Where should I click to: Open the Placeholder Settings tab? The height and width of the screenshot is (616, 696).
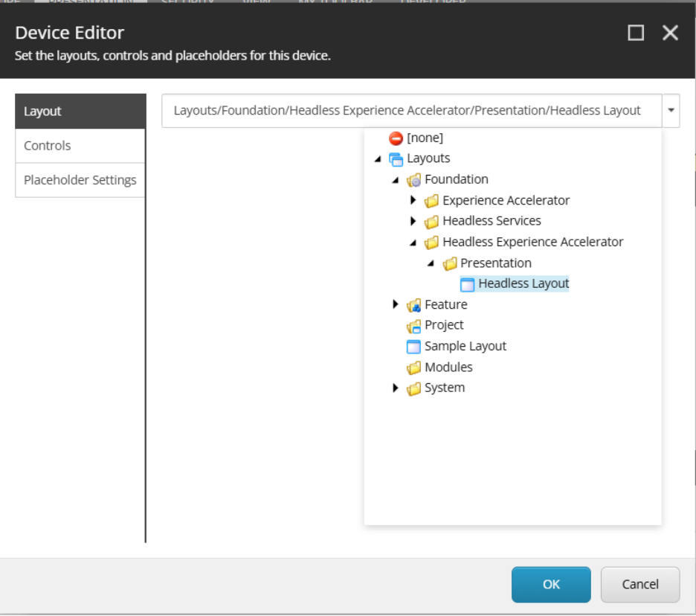pos(80,180)
